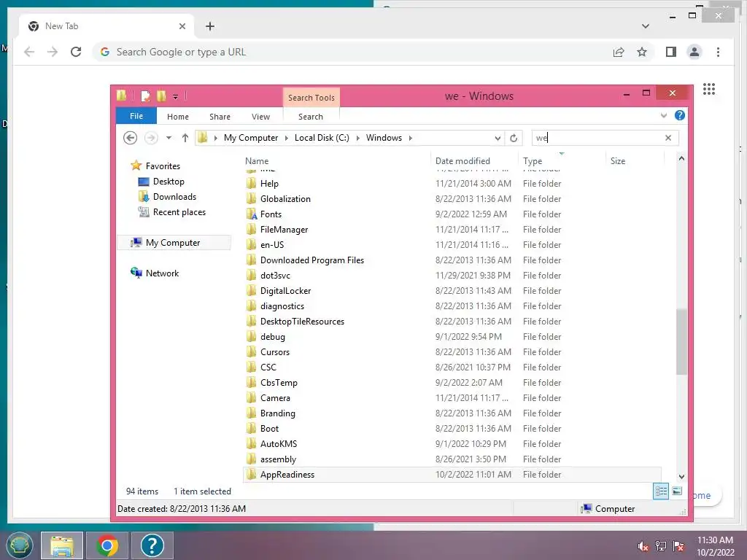Click File Explorer taskbar icon
This screenshot has height=560, width=747.
click(x=62, y=545)
